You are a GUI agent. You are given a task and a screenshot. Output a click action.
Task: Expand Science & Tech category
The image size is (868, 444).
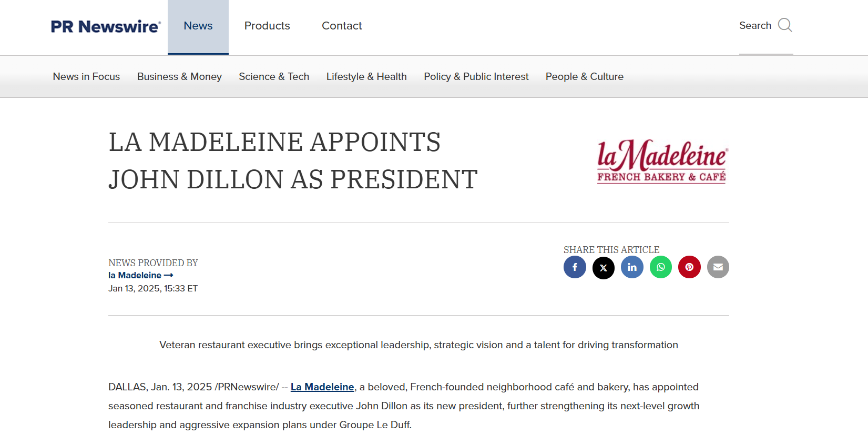click(274, 76)
